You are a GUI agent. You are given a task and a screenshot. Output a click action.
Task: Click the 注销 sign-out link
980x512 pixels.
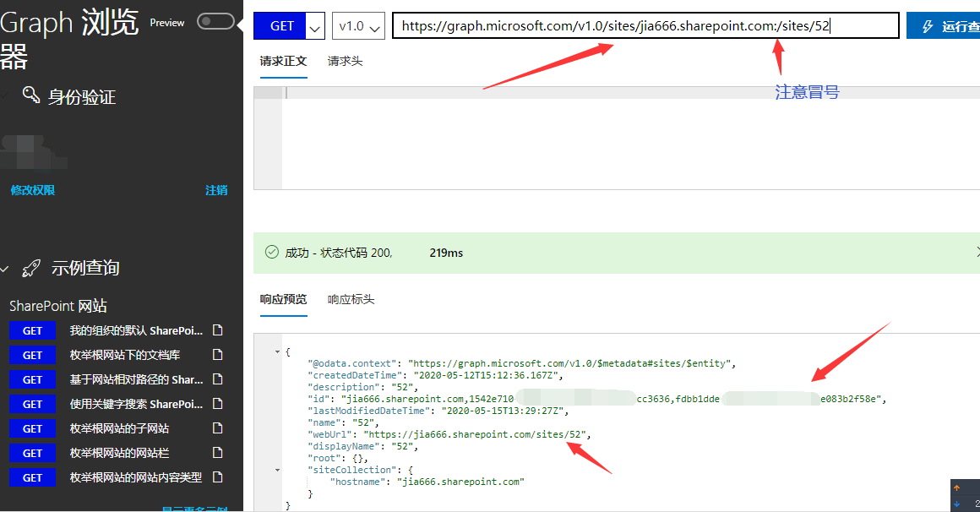[x=216, y=190]
